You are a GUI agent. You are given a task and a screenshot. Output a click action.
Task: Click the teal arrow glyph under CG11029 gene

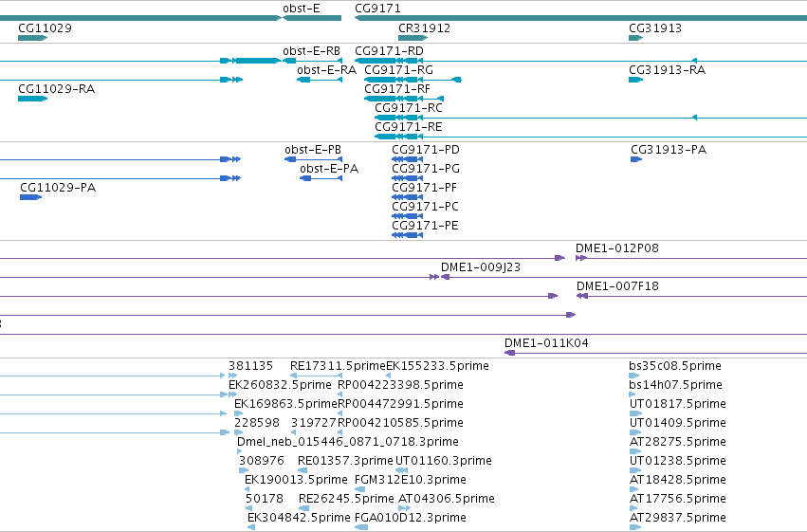pyautogui.click(x=32, y=38)
